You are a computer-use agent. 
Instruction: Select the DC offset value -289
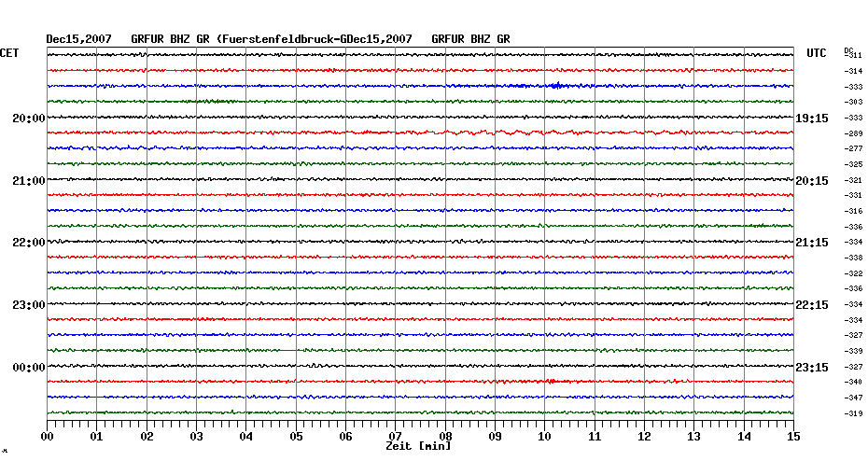tap(854, 133)
